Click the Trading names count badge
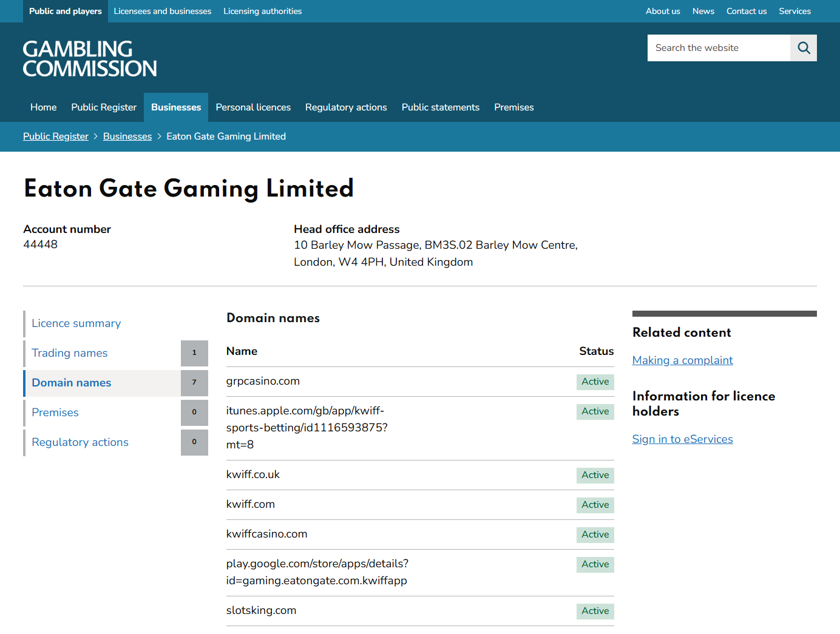The height and width of the screenshot is (634, 840). click(194, 353)
